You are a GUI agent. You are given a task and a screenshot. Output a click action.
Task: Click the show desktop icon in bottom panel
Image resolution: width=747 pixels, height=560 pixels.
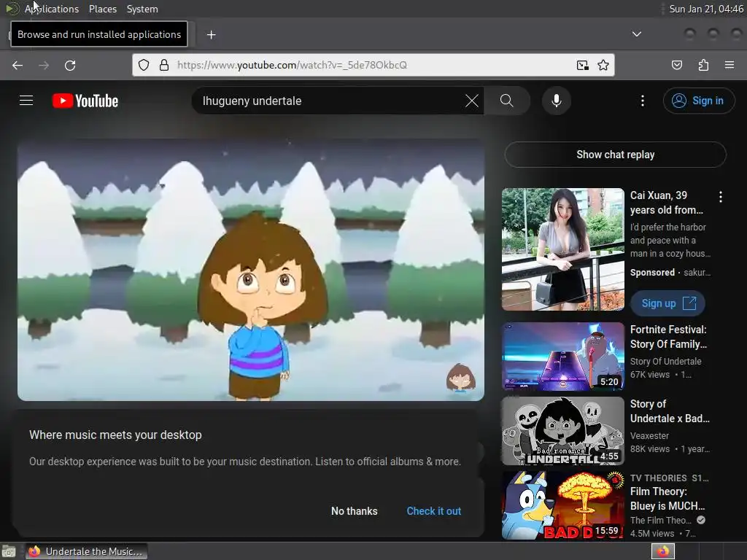click(x=9, y=551)
